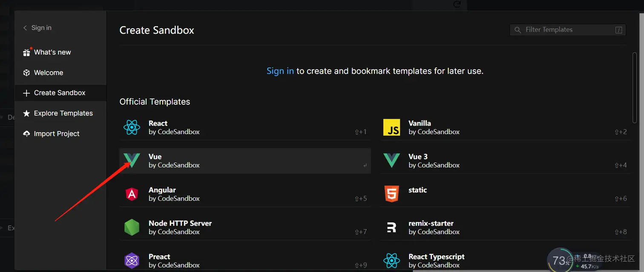Screen dimensions: 644x272
Task: Click the Vanilla JS yellow icon
Action: click(391, 127)
